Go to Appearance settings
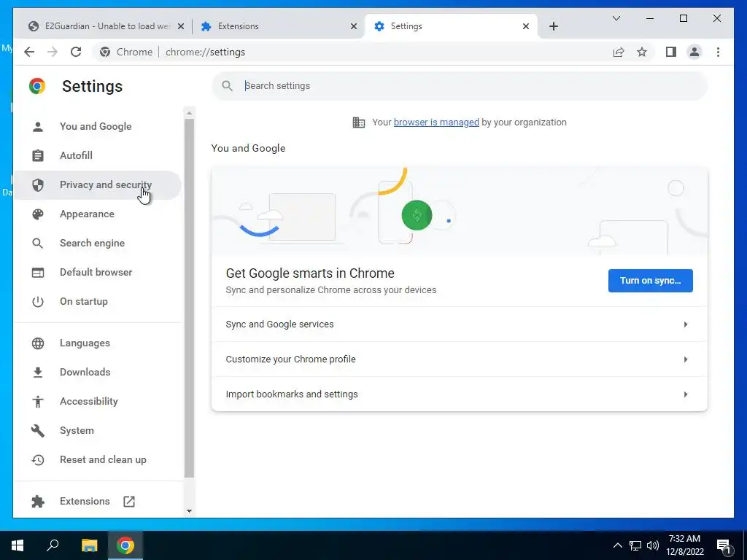Image resolution: width=747 pixels, height=560 pixels. (x=97, y=214)
